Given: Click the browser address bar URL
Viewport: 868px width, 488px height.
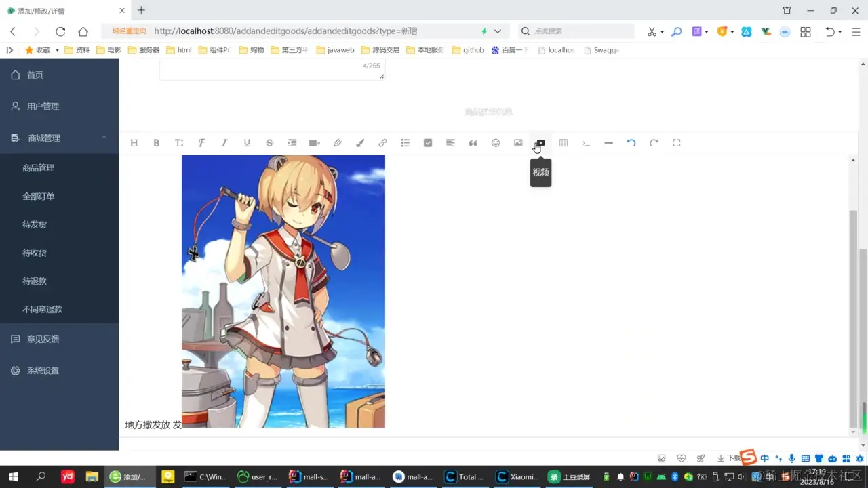Looking at the screenshot, I should tap(285, 31).
